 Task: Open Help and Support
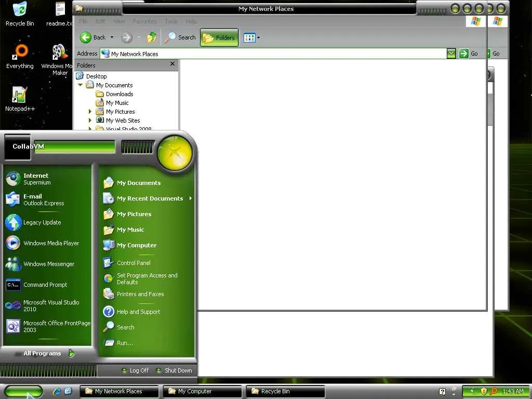click(147, 312)
